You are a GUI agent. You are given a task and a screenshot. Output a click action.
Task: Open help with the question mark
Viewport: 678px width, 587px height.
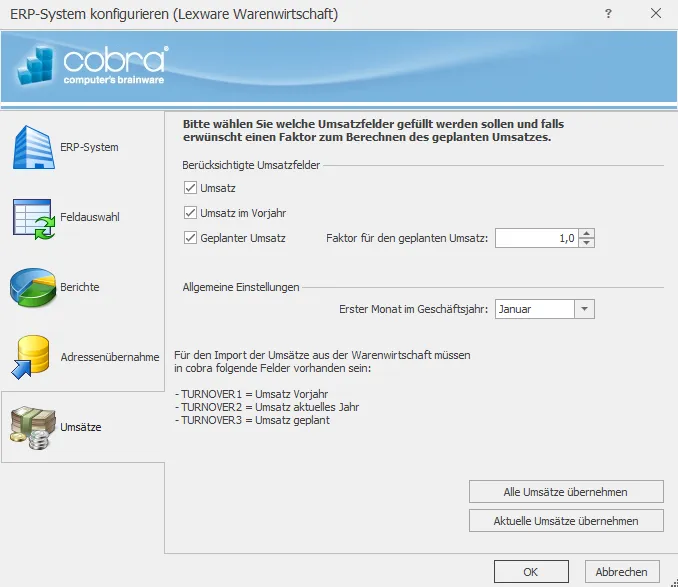(608, 14)
